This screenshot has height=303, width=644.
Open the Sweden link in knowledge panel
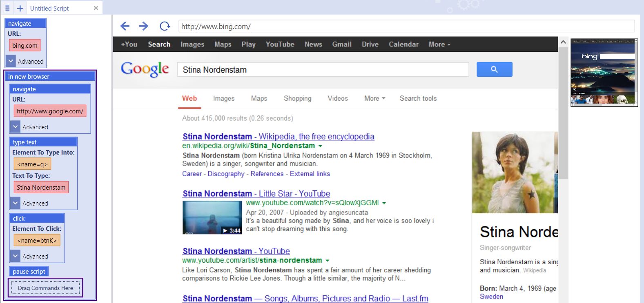[491, 296]
